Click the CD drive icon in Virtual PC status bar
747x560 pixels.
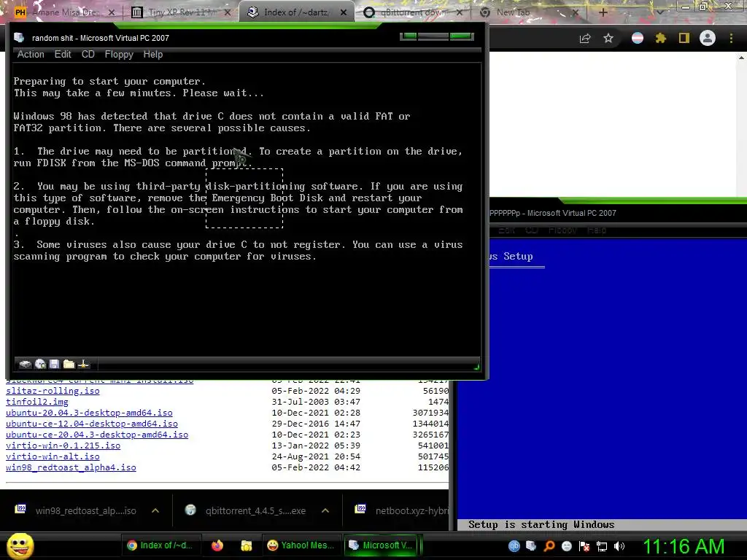[41, 365]
